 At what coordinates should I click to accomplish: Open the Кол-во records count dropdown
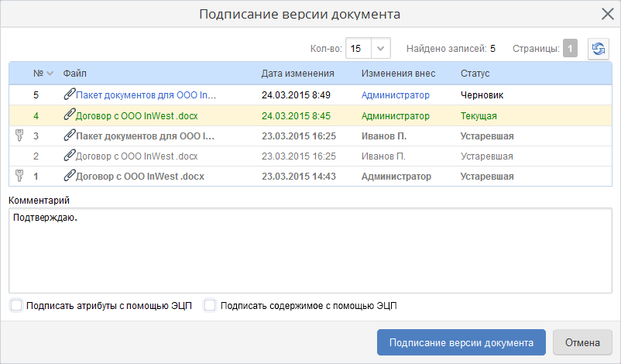pyautogui.click(x=380, y=49)
